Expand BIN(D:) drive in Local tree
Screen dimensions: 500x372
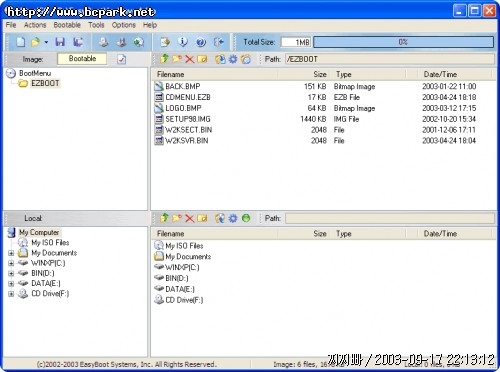pyautogui.click(x=11, y=274)
